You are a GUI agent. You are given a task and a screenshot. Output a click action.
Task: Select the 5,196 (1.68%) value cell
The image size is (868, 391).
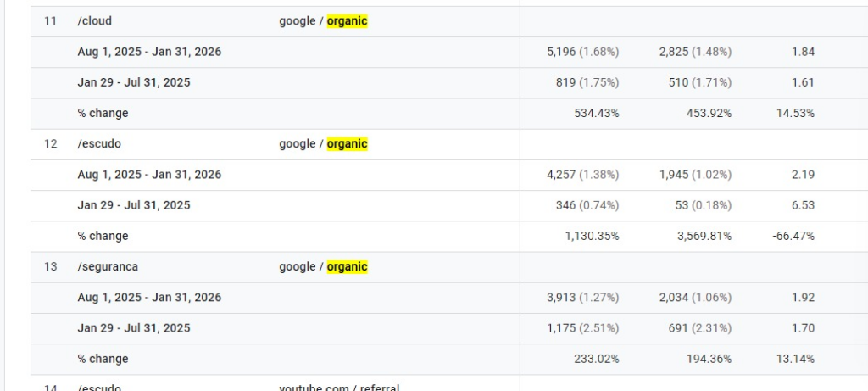coord(583,52)
